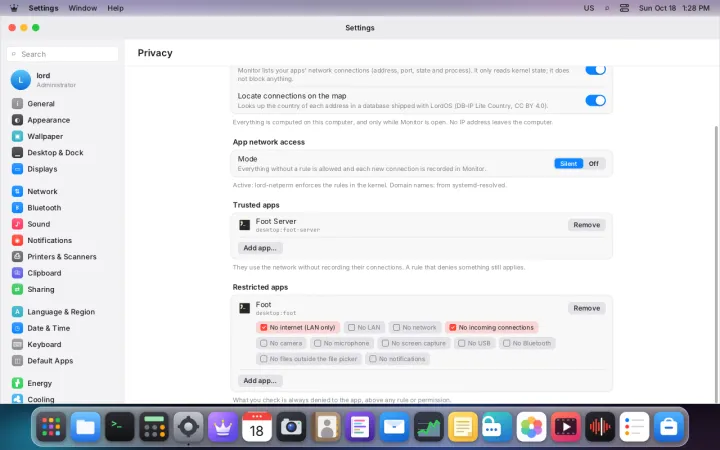Open the Files folder in dock
720x450 pixels.
click(85, 427)
